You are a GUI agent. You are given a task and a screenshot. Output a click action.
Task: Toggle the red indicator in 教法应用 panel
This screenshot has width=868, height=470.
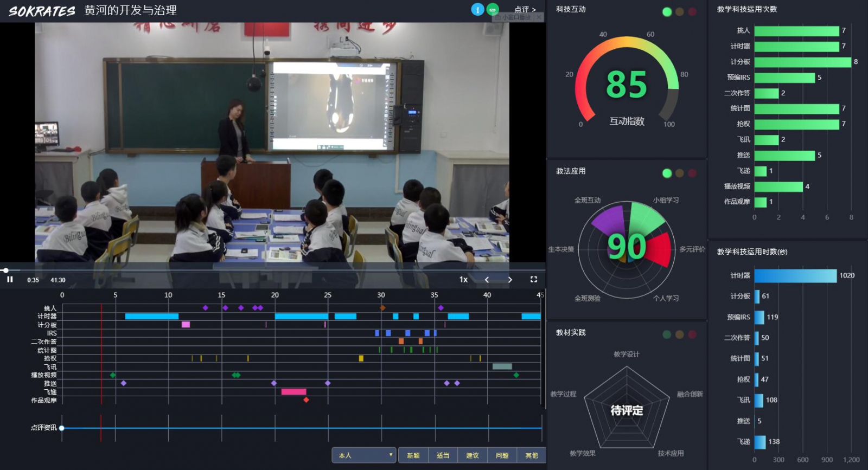click(692, 173)
